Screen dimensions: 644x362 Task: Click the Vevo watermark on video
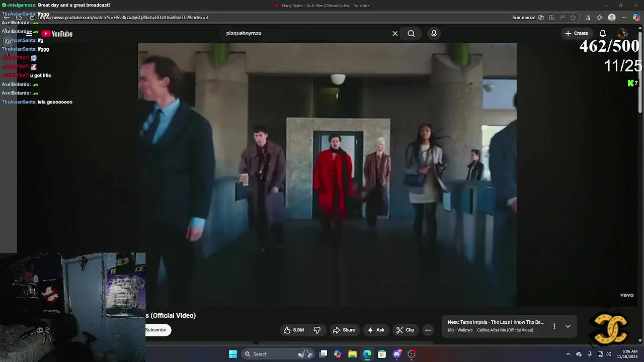[627, 295]
